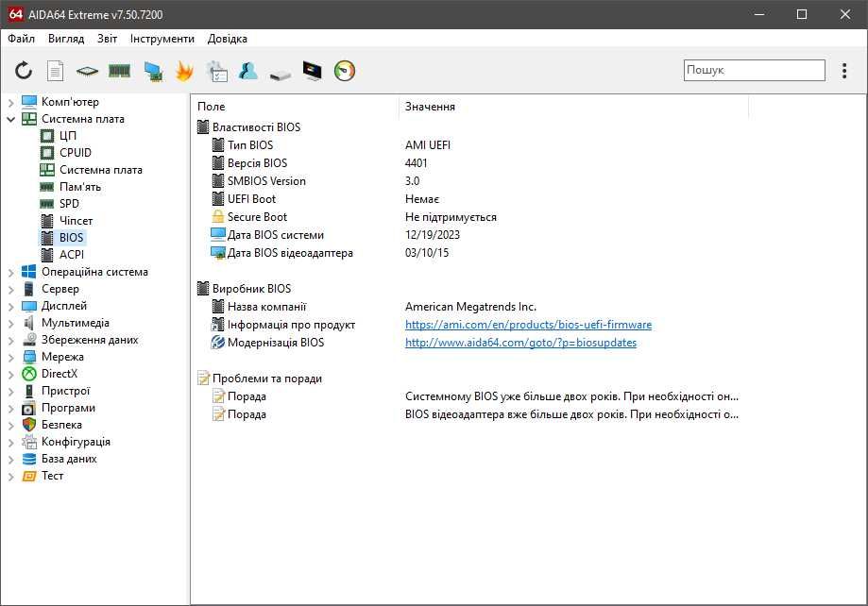
Task: Select ACPI in the tree
Action: pos(72,255)
